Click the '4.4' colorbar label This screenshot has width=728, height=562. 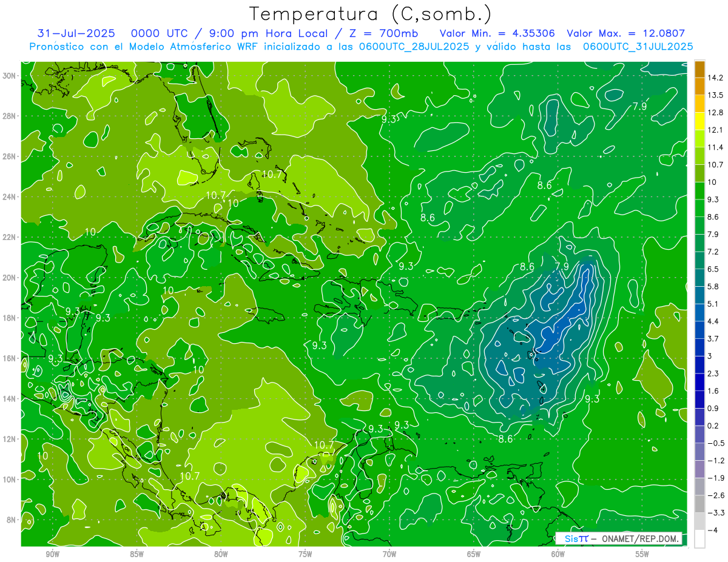point(712,321)
